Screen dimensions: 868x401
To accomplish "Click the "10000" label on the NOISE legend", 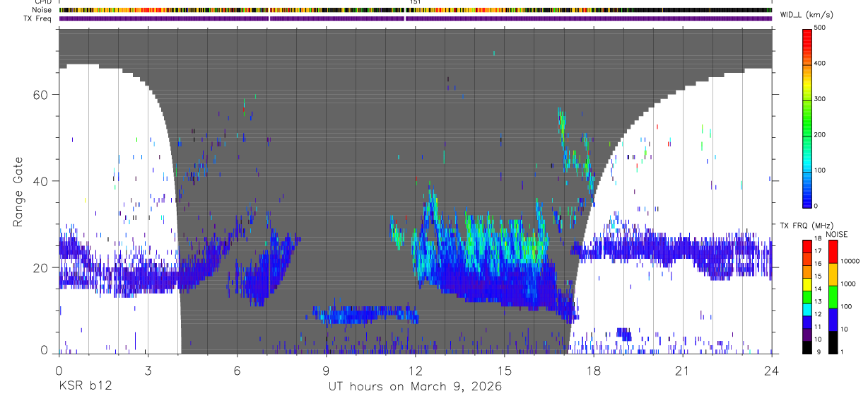I will 850,262.
